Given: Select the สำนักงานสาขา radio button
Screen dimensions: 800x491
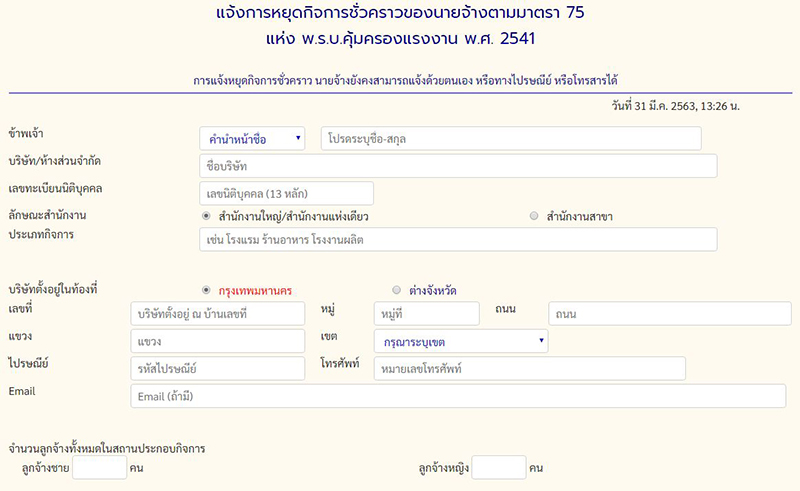Looking at the screenshot, I should pyautogui.click(x=534, y=215).
